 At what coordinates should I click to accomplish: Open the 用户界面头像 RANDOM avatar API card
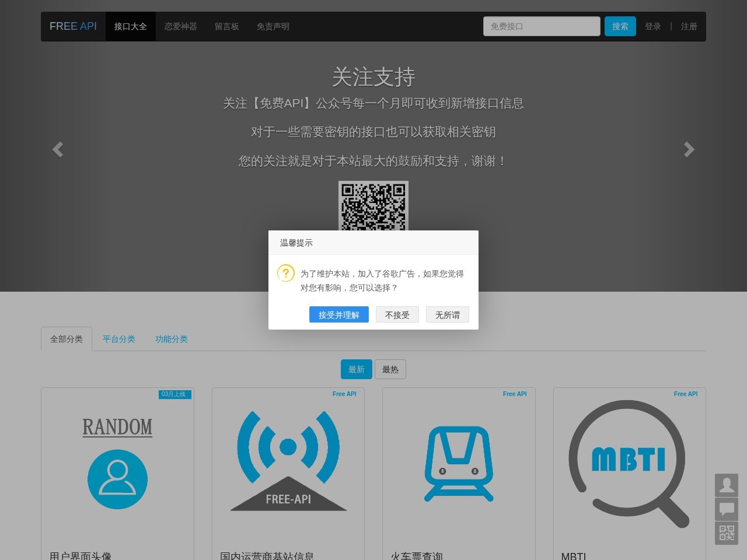click(x=117, y=461)
